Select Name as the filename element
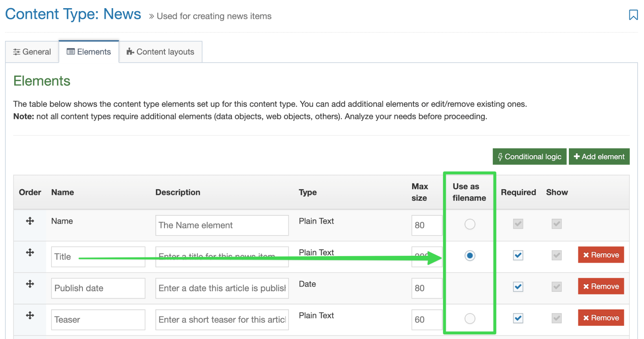The width and height of the screenshot is (644, 339). point(470,224)
